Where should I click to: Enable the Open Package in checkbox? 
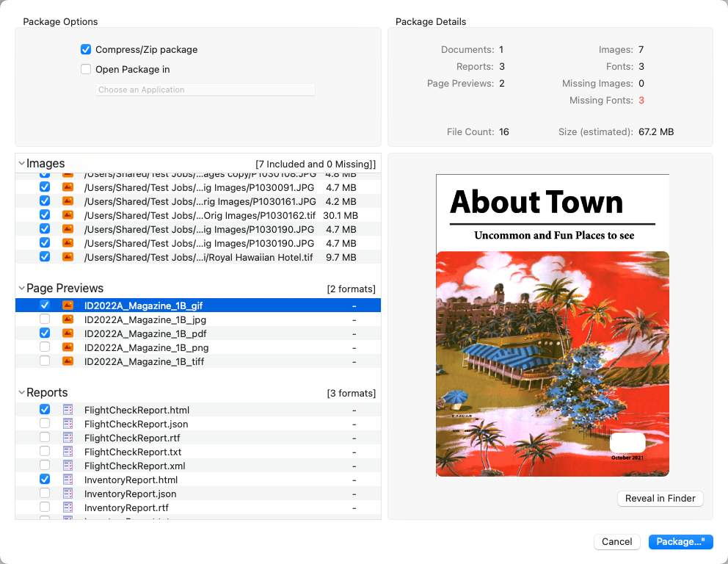(x=86, y=69)
